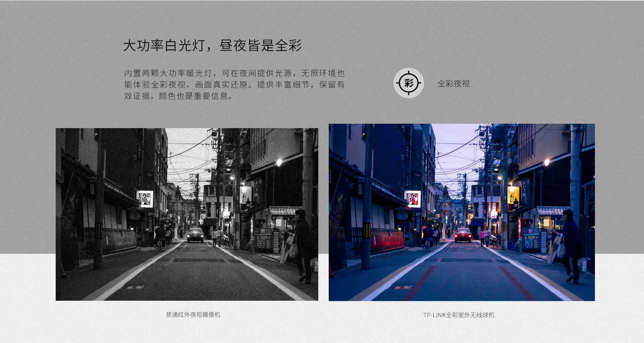Toggle the 全彩夜视 feature label

tap(453, 84)
